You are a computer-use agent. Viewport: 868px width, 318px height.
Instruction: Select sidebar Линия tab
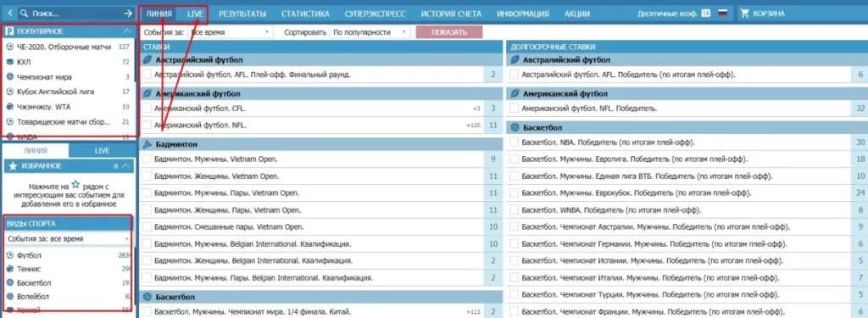coord(36,151)
